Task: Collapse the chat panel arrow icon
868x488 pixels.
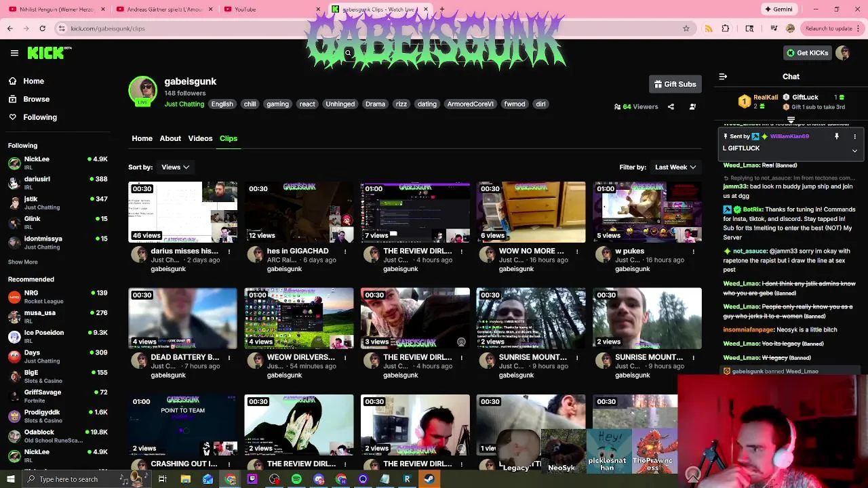Action: pos(723,77)
